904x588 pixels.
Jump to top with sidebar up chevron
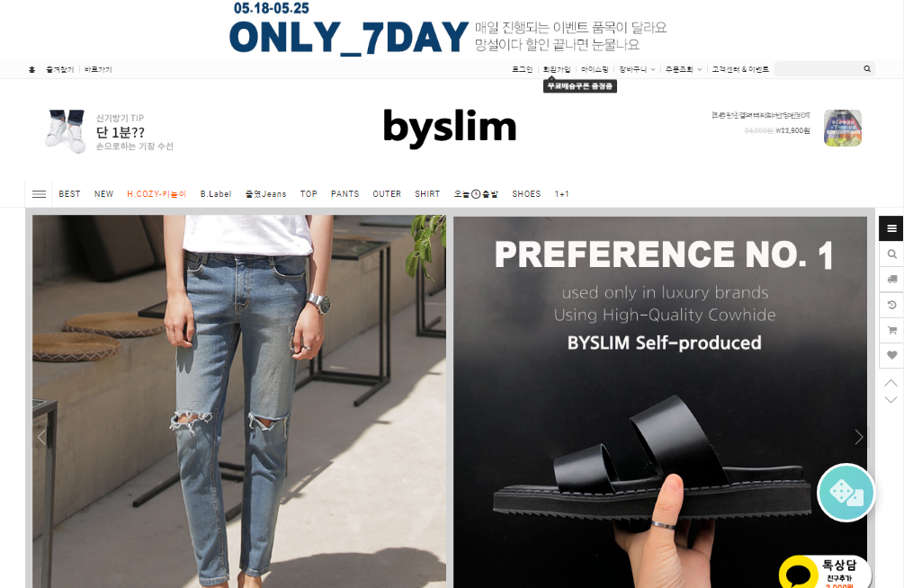point(891,383)
